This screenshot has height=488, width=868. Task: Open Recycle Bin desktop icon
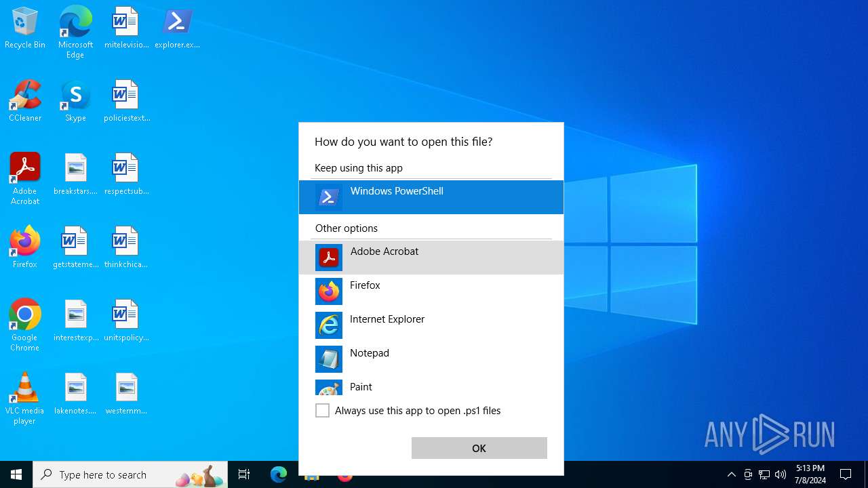click(x=25, y=28)
